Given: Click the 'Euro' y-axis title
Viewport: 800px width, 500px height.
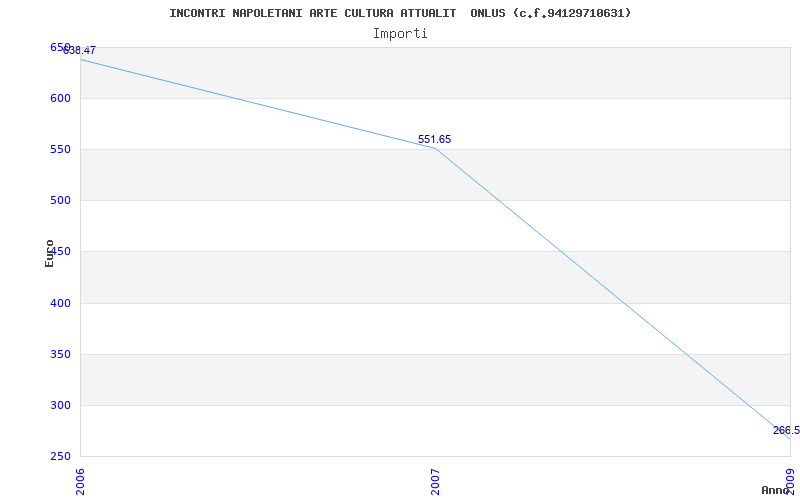Looking at the screenshot, I should point(49,253).
